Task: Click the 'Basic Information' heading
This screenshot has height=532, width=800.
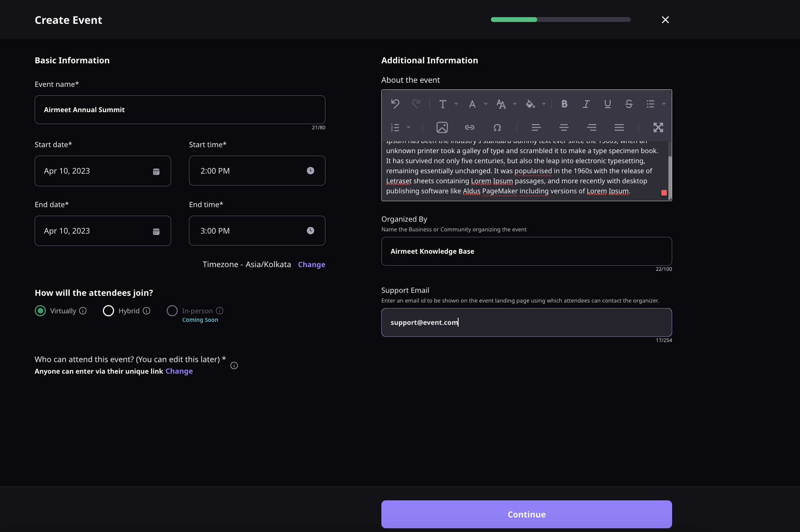Action: click(x=72, y=60)
